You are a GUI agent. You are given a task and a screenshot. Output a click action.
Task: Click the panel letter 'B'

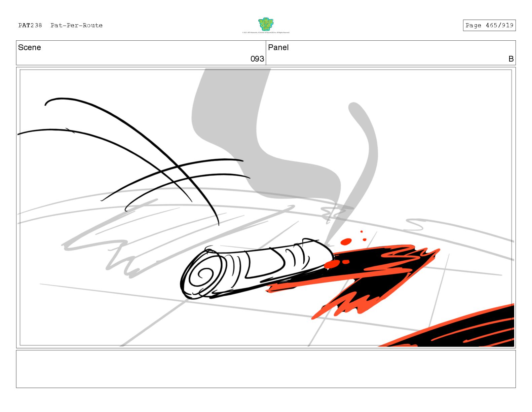[511, 59]
